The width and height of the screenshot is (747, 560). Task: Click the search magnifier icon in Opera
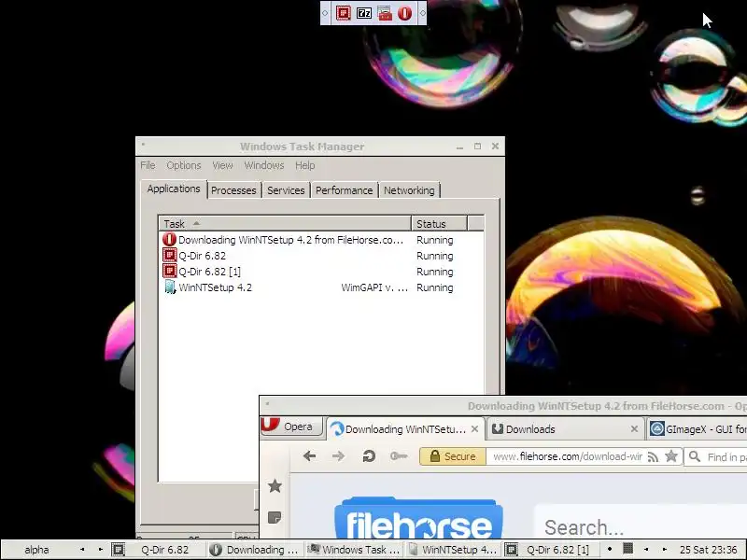695,456
